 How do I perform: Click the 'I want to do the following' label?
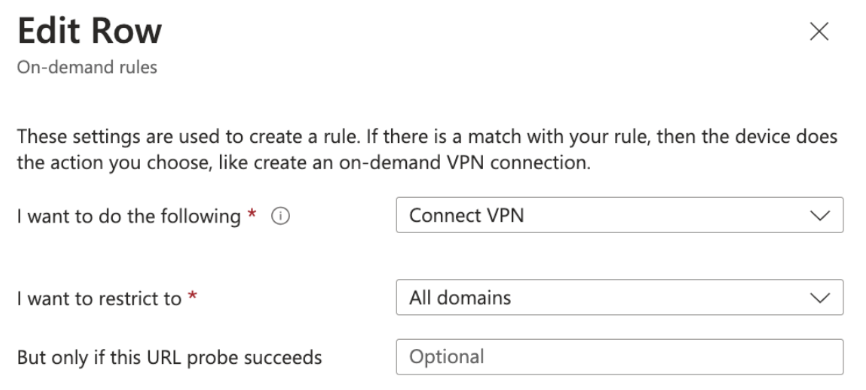coord(129,216)
